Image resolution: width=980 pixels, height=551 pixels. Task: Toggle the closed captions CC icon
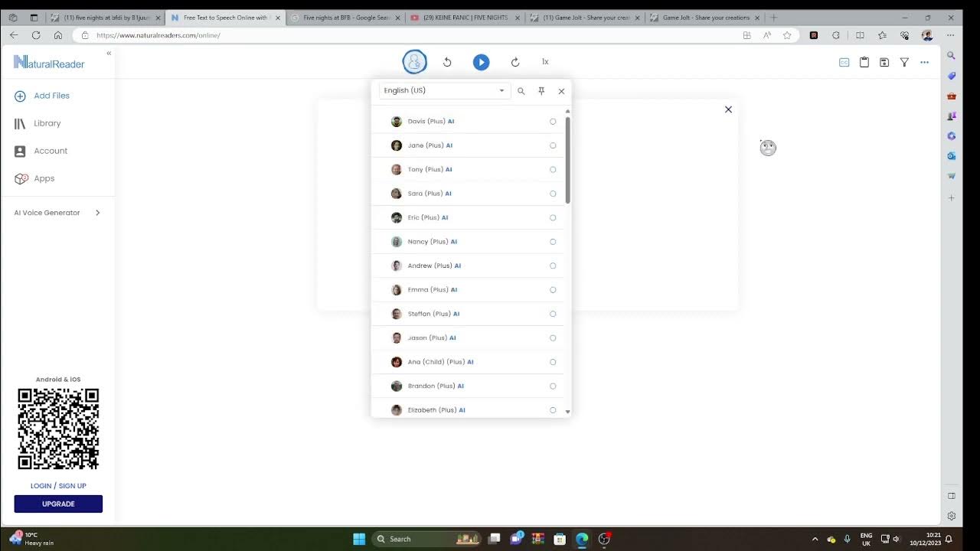844,63
